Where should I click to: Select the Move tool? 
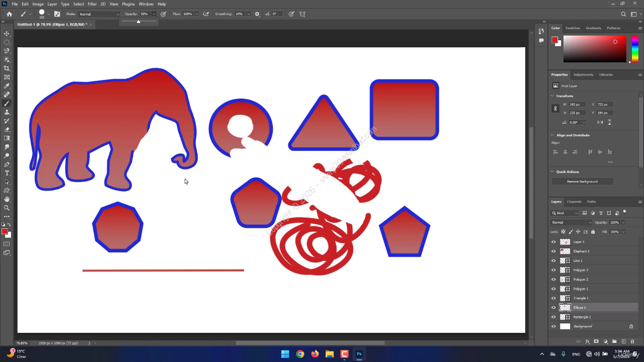point(7,34)
